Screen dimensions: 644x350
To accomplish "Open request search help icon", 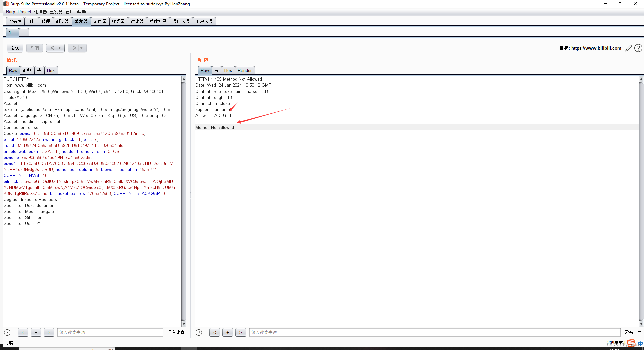I will (x=7, y=332).
